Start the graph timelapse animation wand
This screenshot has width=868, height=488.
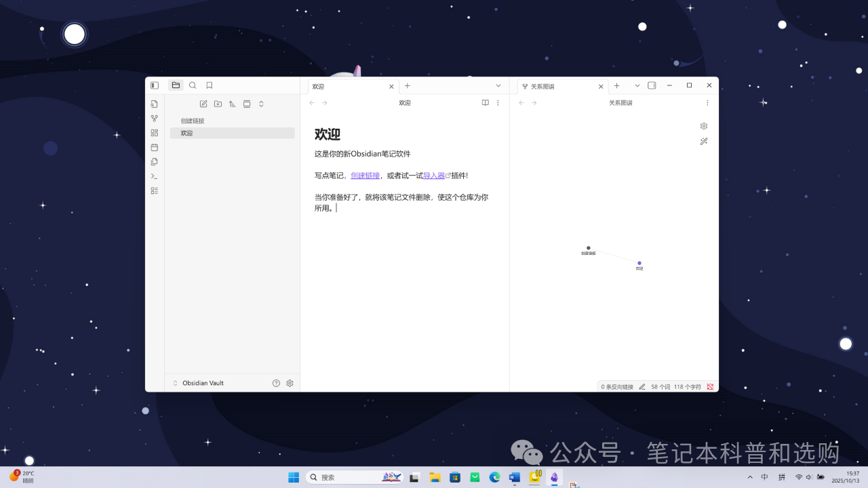coord(704,142)
